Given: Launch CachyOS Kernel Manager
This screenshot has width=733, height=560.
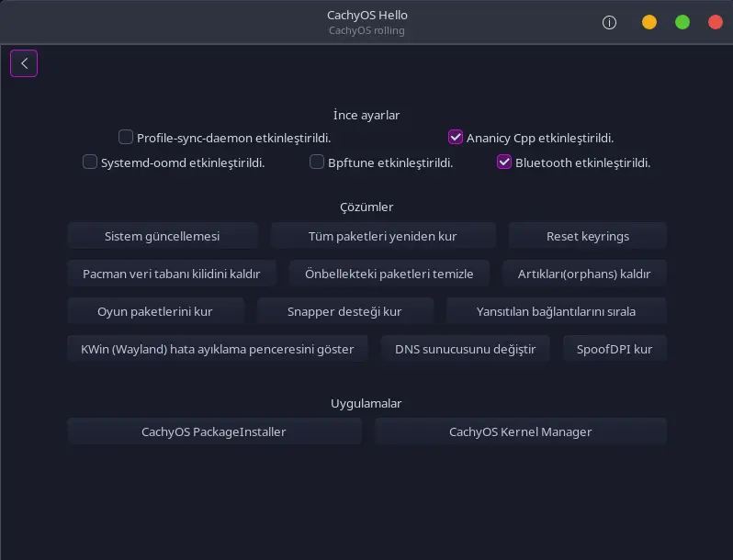Looking at the screenshot, I should click(521, 431).
